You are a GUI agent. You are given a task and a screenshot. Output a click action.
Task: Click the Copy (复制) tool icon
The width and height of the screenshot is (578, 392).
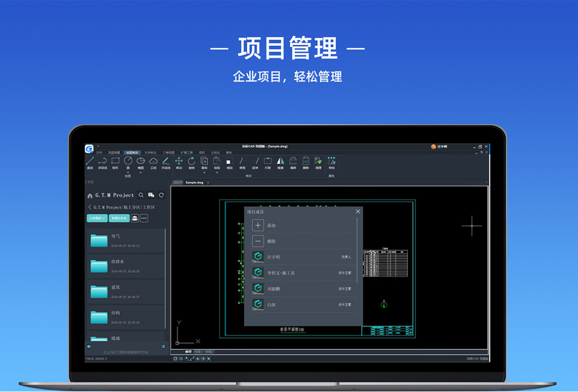(204, 161)
